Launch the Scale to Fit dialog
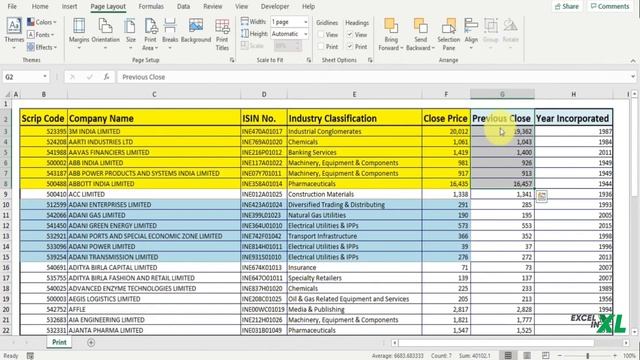The height and width of the screenshot is (360, 640). (309, 60)
